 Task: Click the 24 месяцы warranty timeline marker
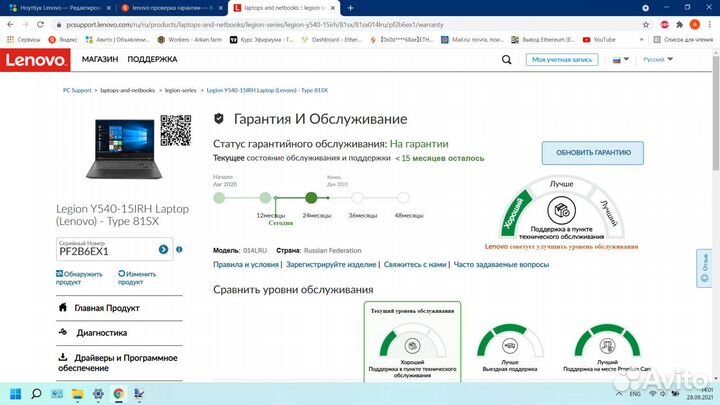pyautogui.click(x=311, y=198)
